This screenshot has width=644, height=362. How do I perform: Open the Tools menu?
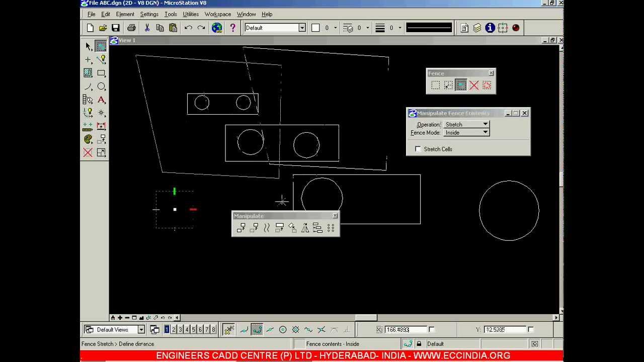(x=171, y=14)
